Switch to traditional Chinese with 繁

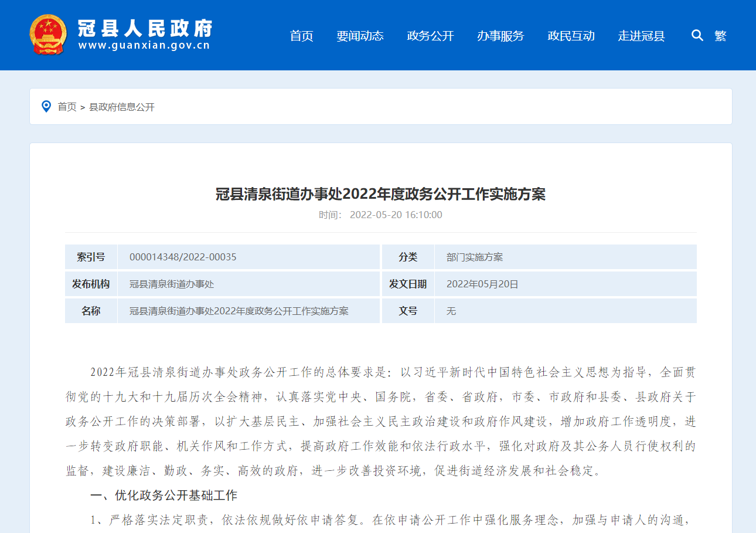(720, 36)
